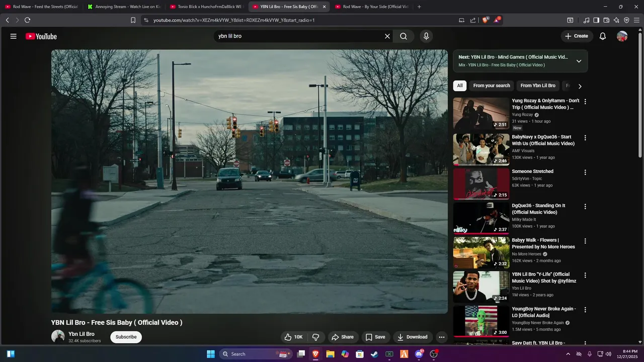Switch to Tonio Blick x HunchoFrmDaBlick tab
This screenshot has width=644, height=362.
(x=206, y=7)
